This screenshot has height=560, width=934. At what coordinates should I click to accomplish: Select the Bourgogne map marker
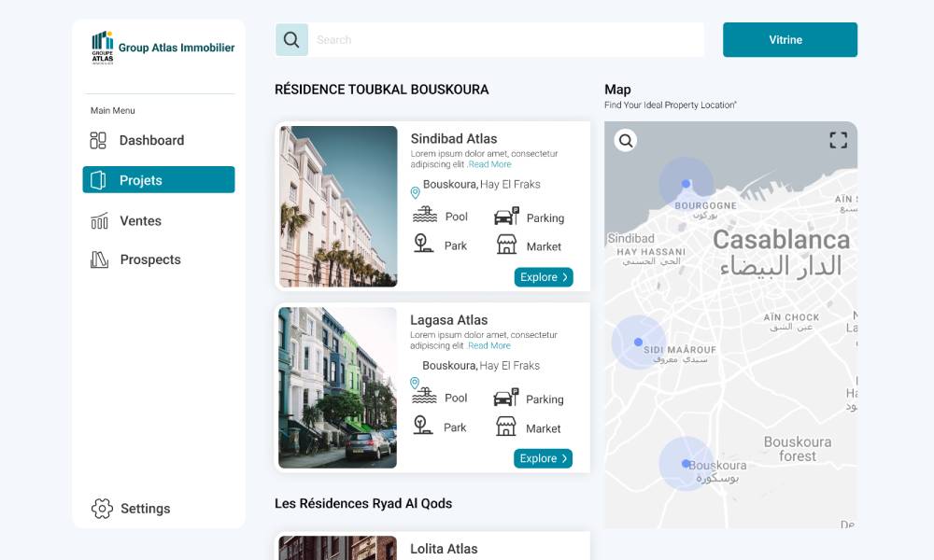(x=686, y=184)
